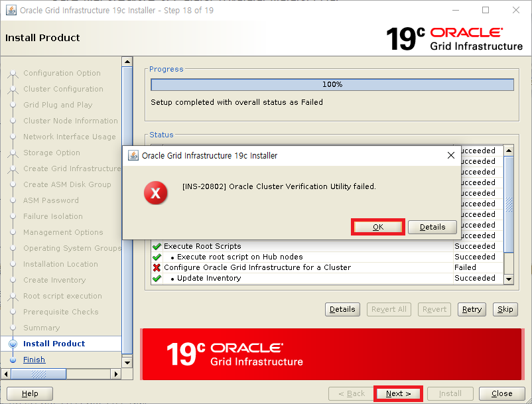The image size is (532, 404).
Task: Click the Next button
Action: pos(398,393)
